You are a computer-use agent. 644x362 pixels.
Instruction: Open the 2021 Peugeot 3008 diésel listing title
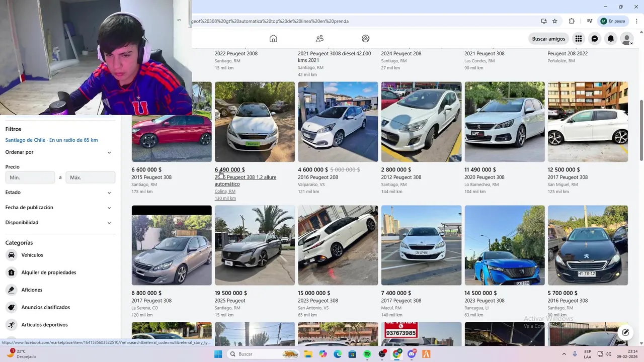coord(335,57)
